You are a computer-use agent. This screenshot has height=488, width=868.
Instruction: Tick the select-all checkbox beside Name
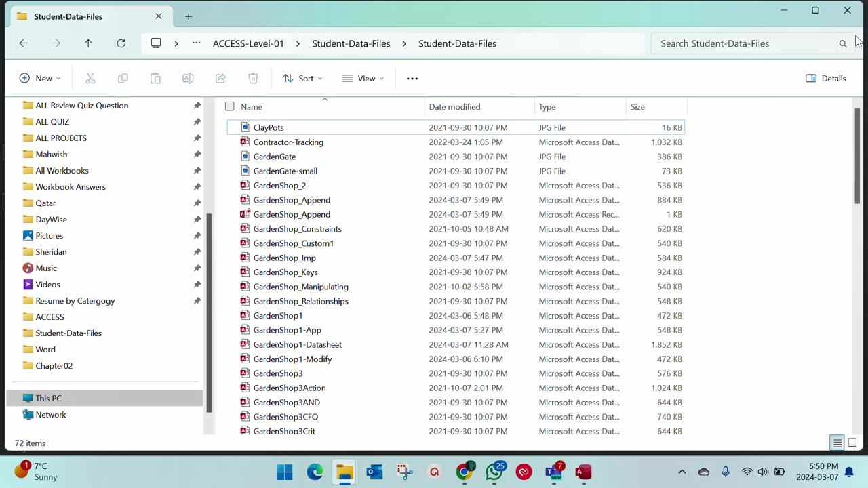point(230,106)
